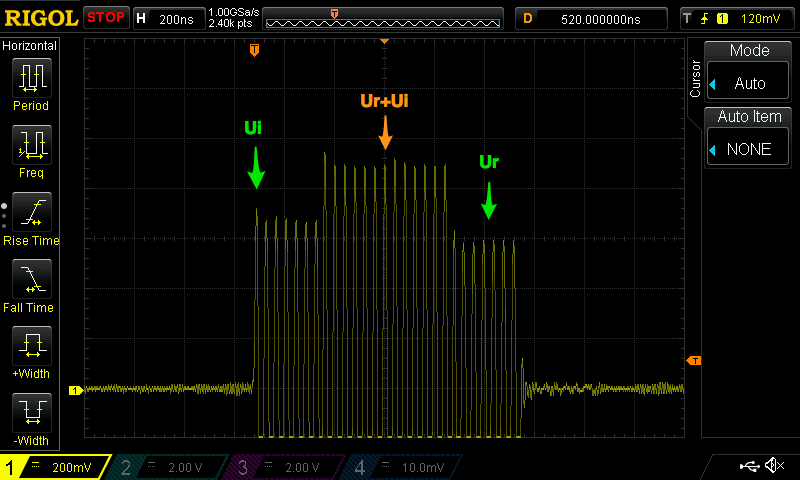Click the trigger level marker on right edge

pyautogui.click(x=694, y=360)
